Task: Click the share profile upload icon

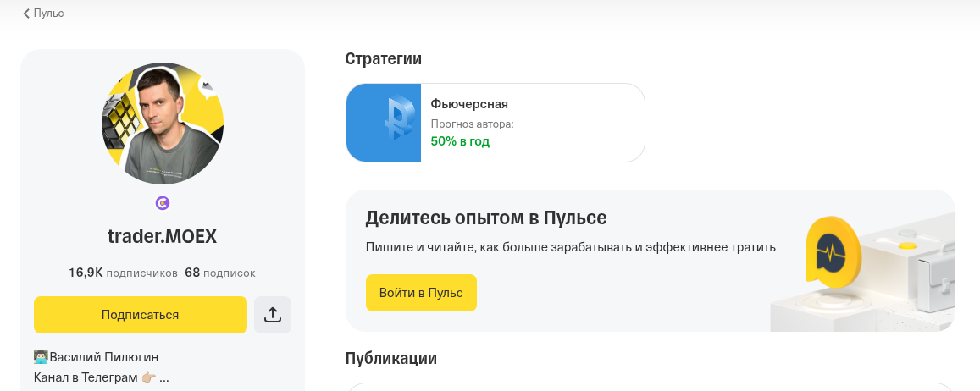Action: click(273, 315)
